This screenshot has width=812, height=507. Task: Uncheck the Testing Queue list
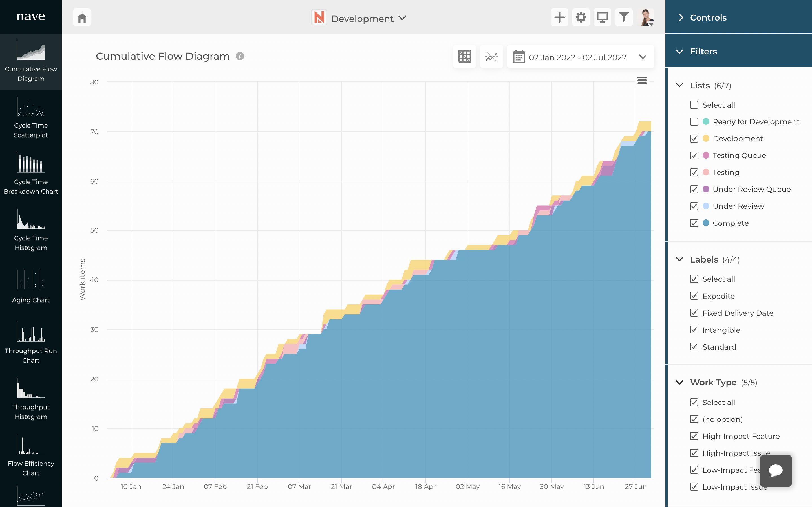coord(694,155)
